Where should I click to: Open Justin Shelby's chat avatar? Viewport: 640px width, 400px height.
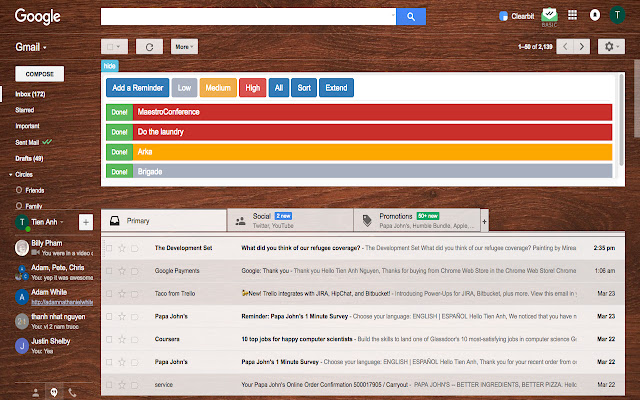click(x=22, y=346)
